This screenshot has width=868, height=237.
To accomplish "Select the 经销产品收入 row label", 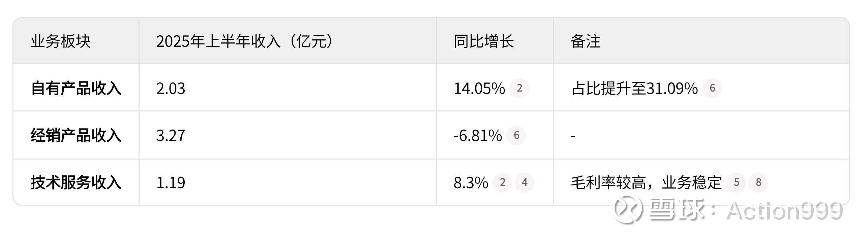I will tap(76, 136).
